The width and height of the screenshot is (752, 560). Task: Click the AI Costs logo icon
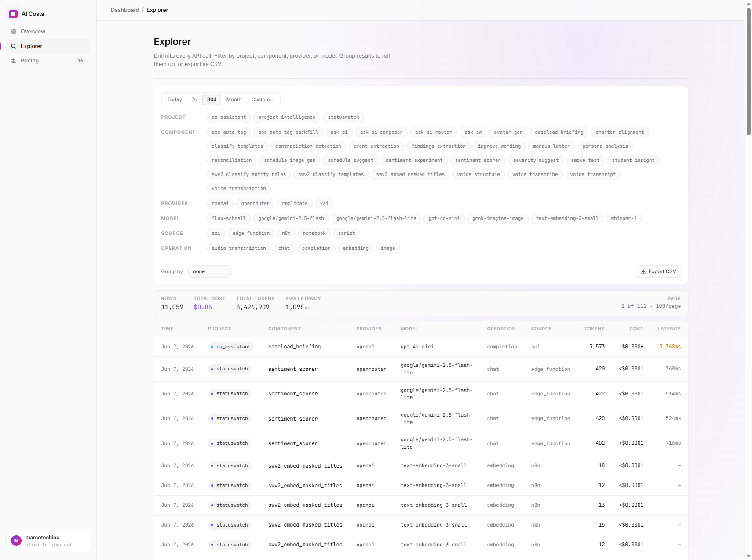pyautogui.click(x=13, y=14)
